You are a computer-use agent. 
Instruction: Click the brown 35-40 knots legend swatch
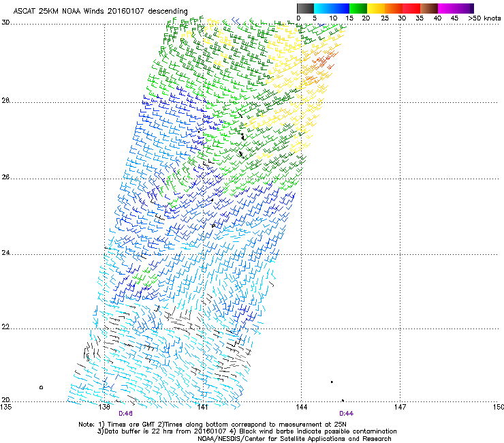click(x=429, y=8)
